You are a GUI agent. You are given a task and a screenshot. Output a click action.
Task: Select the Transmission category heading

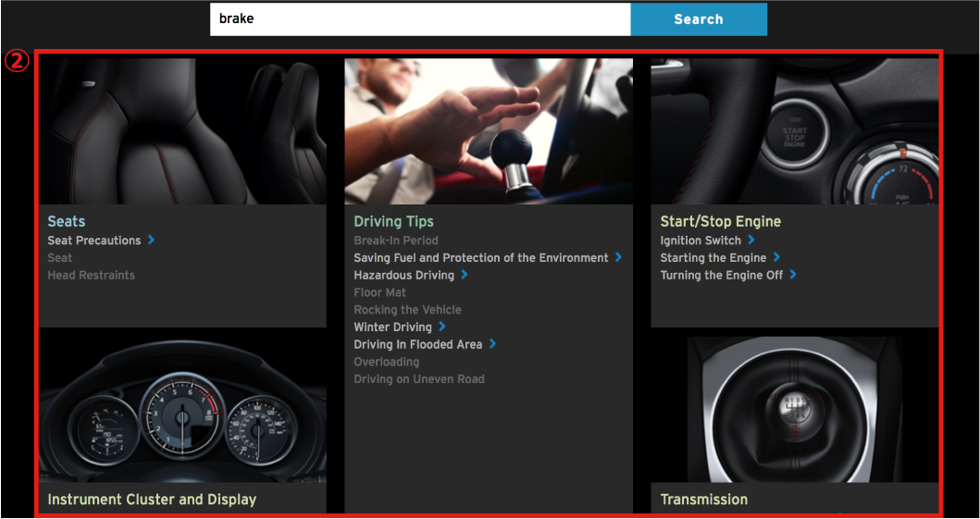coord(703,500)
